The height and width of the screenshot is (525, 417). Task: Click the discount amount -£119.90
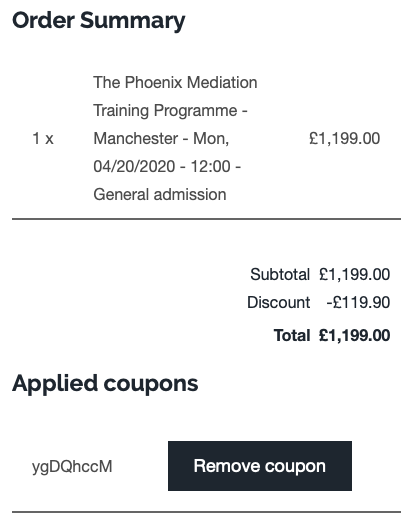(x=358, y=302)
